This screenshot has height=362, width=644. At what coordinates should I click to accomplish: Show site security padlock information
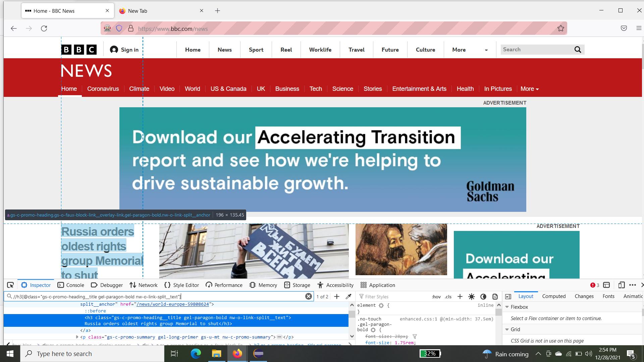[x=131, y=28]
